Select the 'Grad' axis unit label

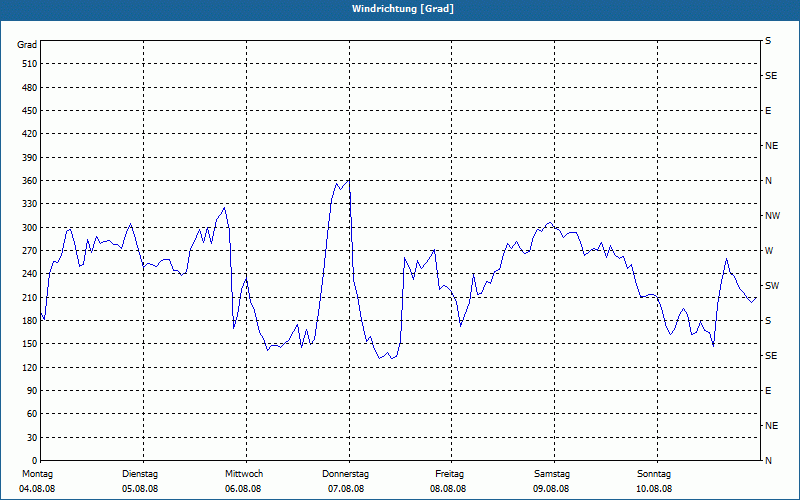point(27,45)
